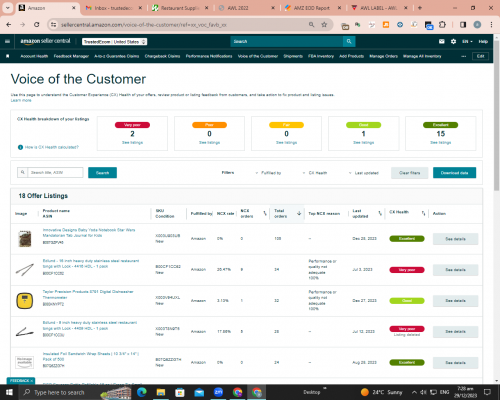500x400 pixels.
Task: Click the bookmark icon in the navigation bar
Action: pyautogui.click(x=8, y=56)
